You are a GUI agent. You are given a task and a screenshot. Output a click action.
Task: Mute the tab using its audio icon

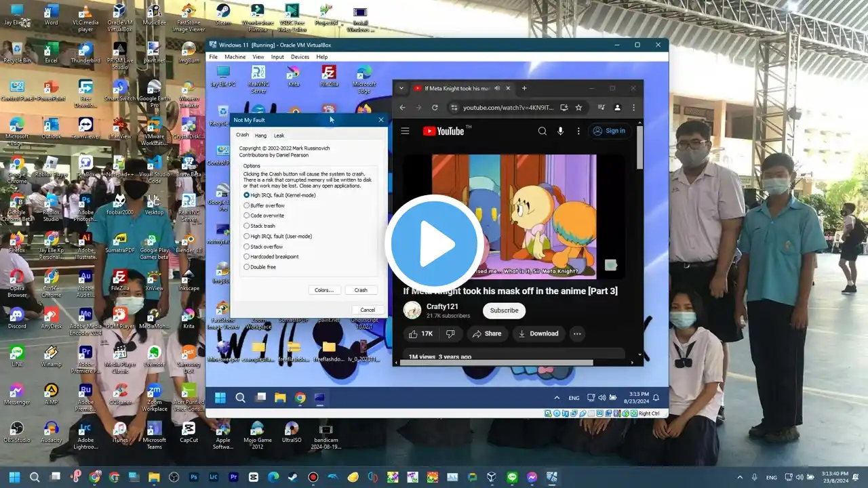(497, 88)
